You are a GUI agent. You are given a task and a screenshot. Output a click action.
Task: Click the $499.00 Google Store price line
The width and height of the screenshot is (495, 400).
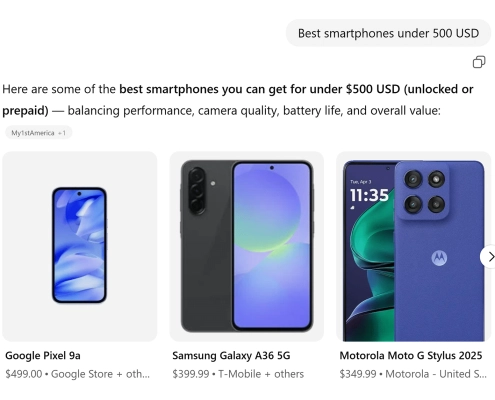tap(78, 374)
